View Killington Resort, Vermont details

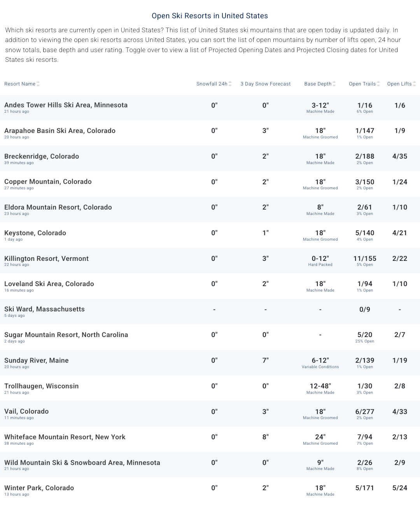click(x=46, y=259)
